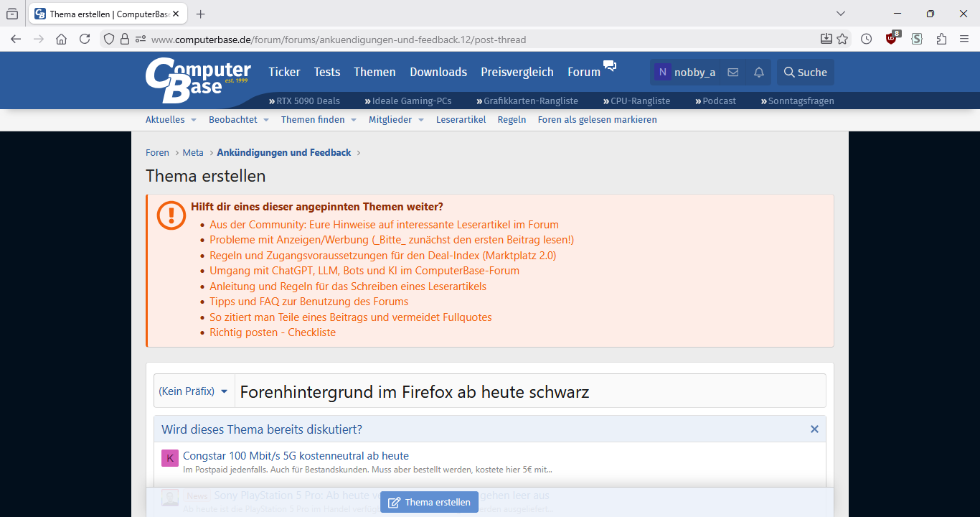Open Leserartikel writing guide thread
Image resolution: width=980 pixels, height=517 pixels.
tap(348, 287)
